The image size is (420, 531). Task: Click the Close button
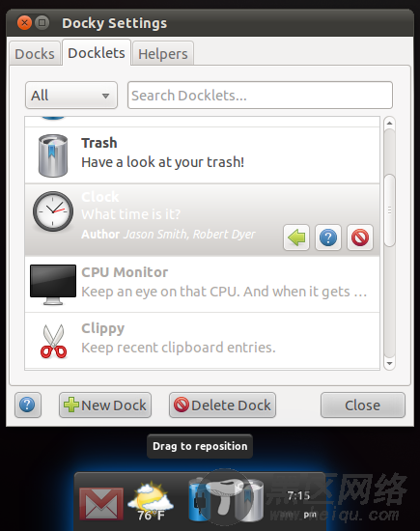click(363, 405)
